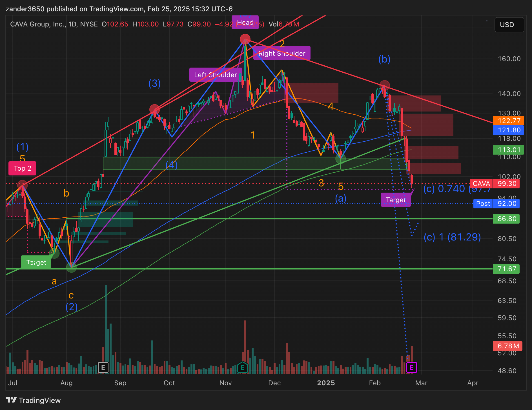Select the Right Shoulder label

pos(282,53)
